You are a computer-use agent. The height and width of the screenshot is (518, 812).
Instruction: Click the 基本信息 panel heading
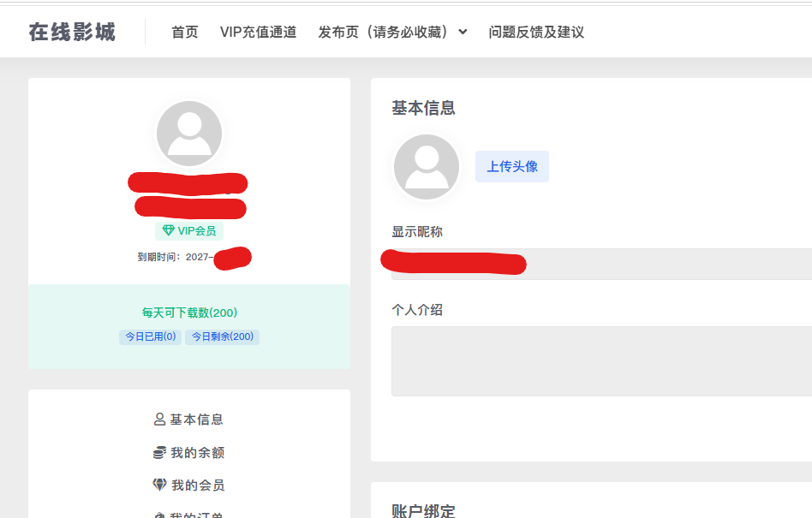coord(424,108)
